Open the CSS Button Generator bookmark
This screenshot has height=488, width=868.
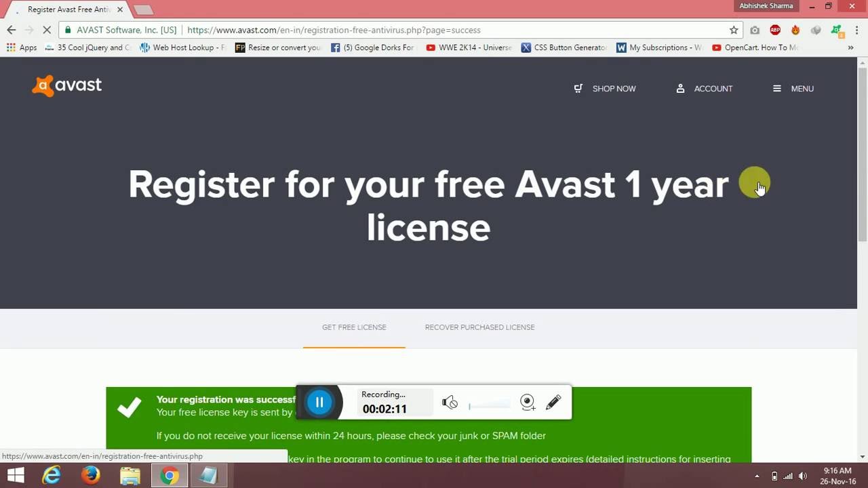[x=564, y=47]
